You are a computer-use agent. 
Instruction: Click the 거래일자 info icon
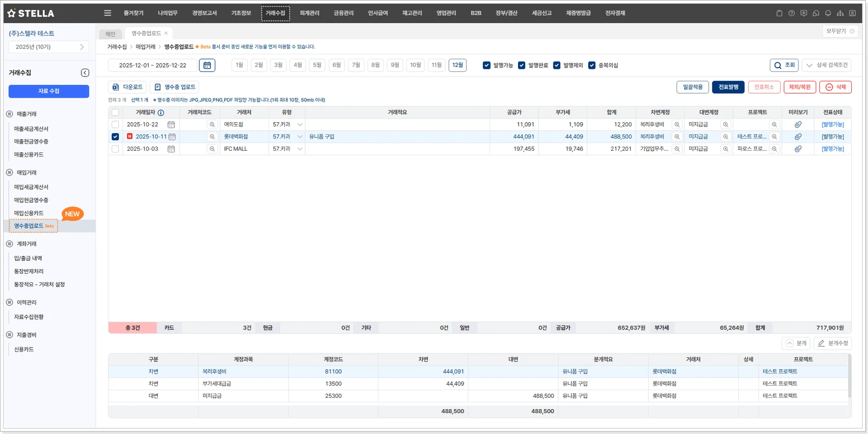point(161,113)
